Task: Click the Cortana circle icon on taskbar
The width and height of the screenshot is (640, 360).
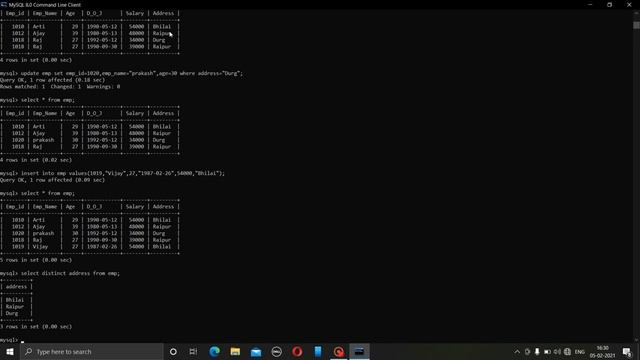Action: 173,351
